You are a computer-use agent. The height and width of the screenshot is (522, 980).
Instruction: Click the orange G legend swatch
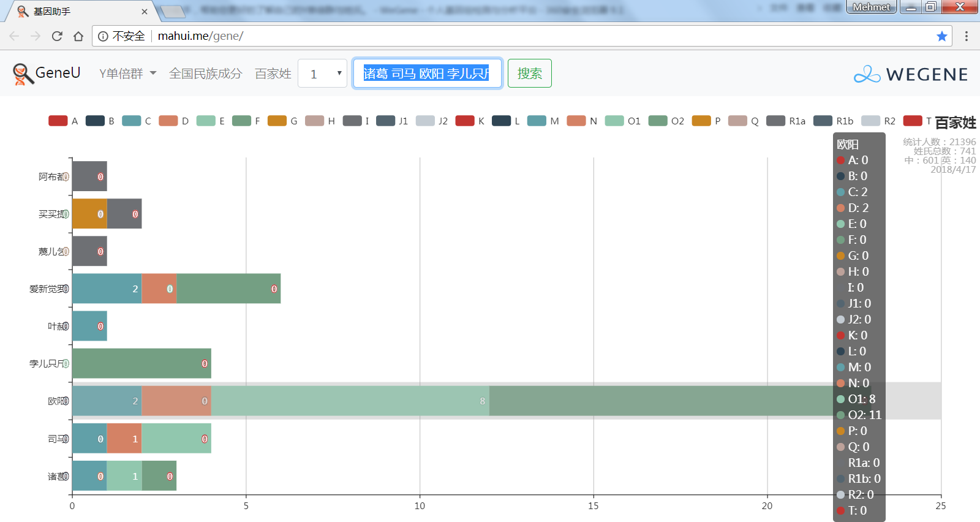[277, 121]
